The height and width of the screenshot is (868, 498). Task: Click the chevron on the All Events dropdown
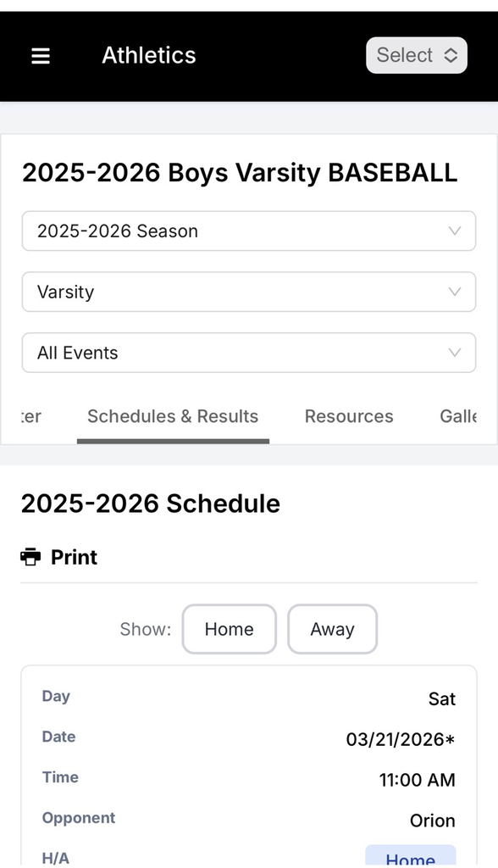455,353
